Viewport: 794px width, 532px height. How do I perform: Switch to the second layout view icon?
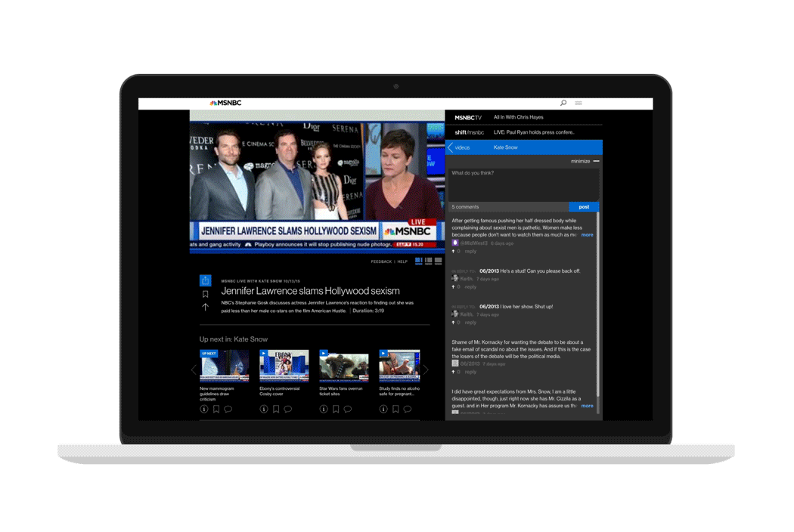pyautogui.click(x=429, y=261)
